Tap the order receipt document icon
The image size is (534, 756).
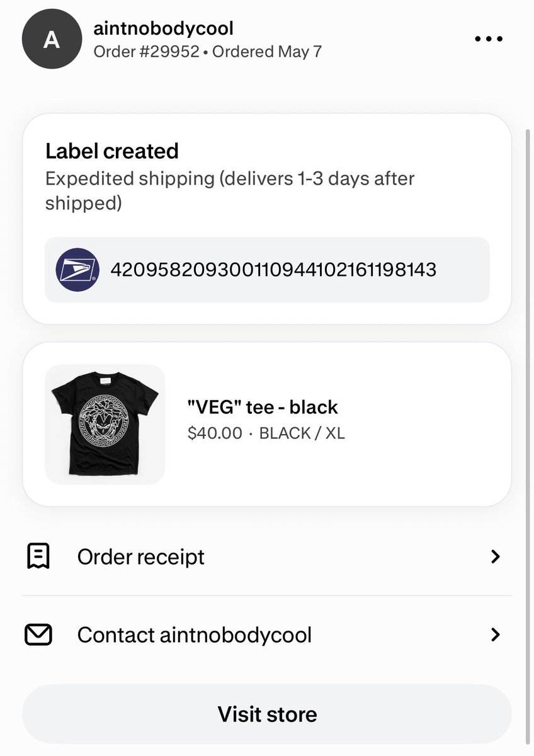pos(38,556)
